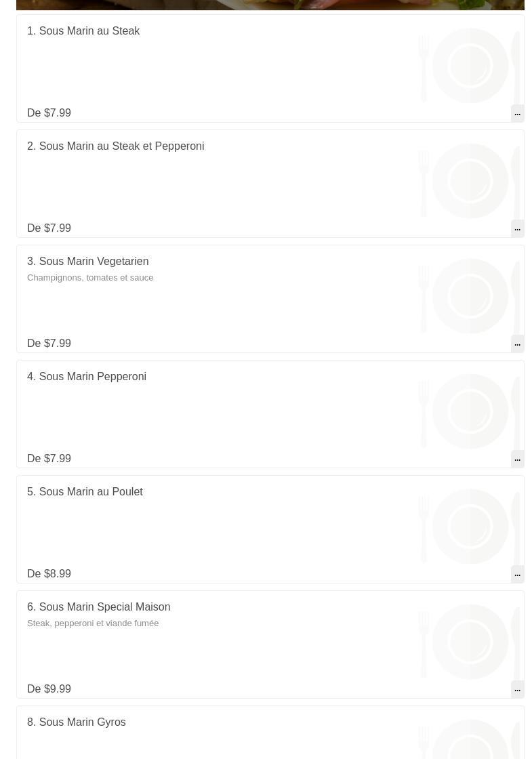Open the 2. Sous Marin au Steak et Pepperoni item
This screenshot has width=532, height=759.
pos(115,146)
